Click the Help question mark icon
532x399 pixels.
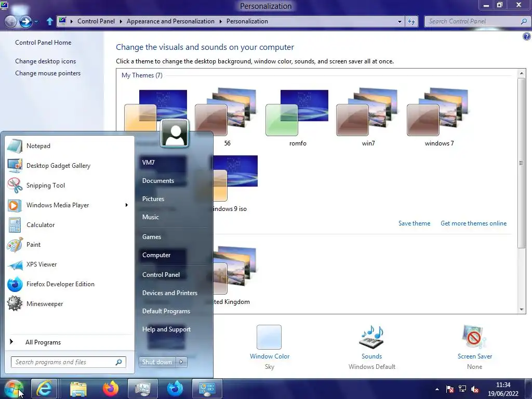point(527,36)
